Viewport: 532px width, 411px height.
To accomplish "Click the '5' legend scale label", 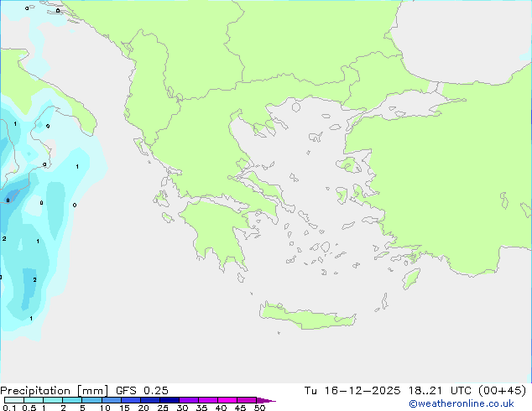I will point(82,408).
